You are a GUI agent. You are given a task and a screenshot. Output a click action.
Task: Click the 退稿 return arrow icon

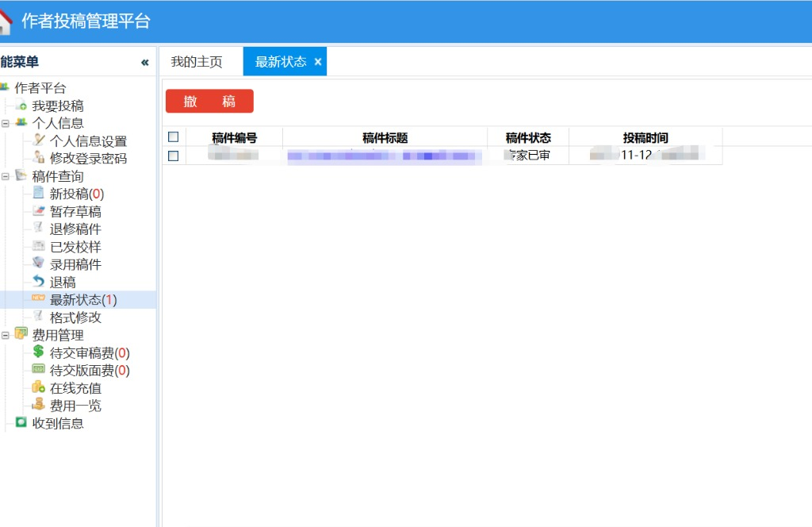[x=39, y=282]
